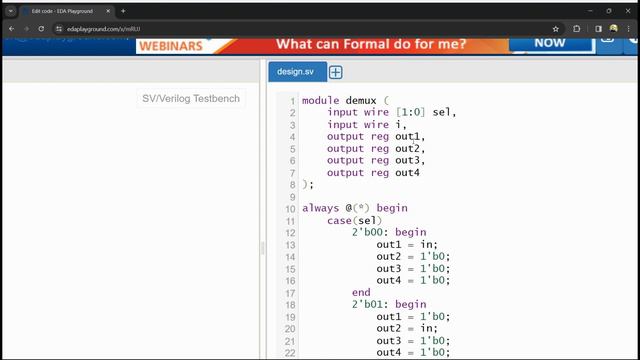Click 'out2 = in;' on line 20
Image resolution: width=640 pixels, height=360 pixels.
click(x=407, y=328)
